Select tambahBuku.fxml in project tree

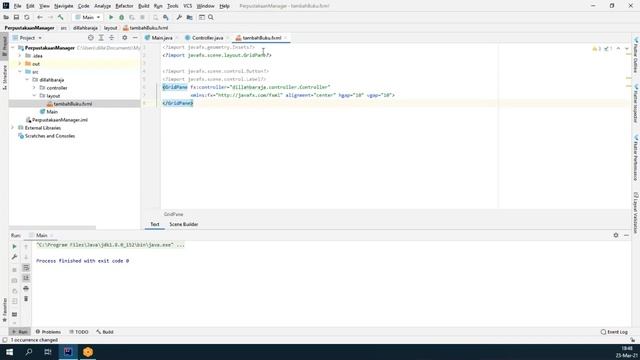(73, 104)
